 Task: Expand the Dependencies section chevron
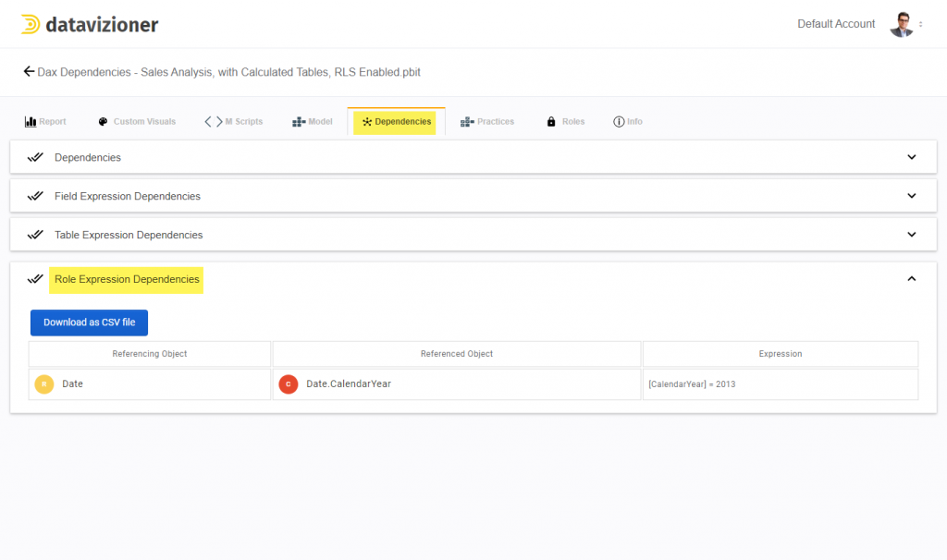click(912, 157)
